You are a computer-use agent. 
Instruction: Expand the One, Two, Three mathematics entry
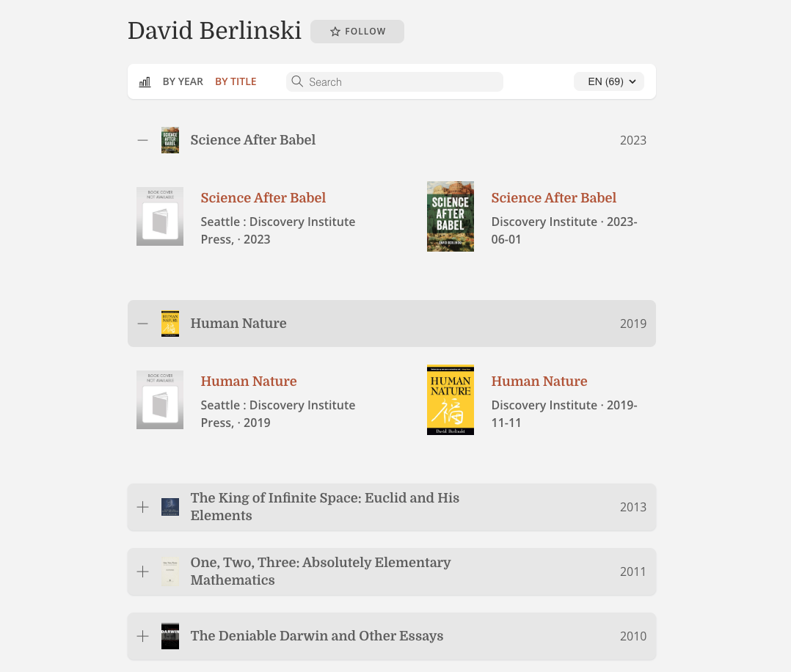pos(142,571)
